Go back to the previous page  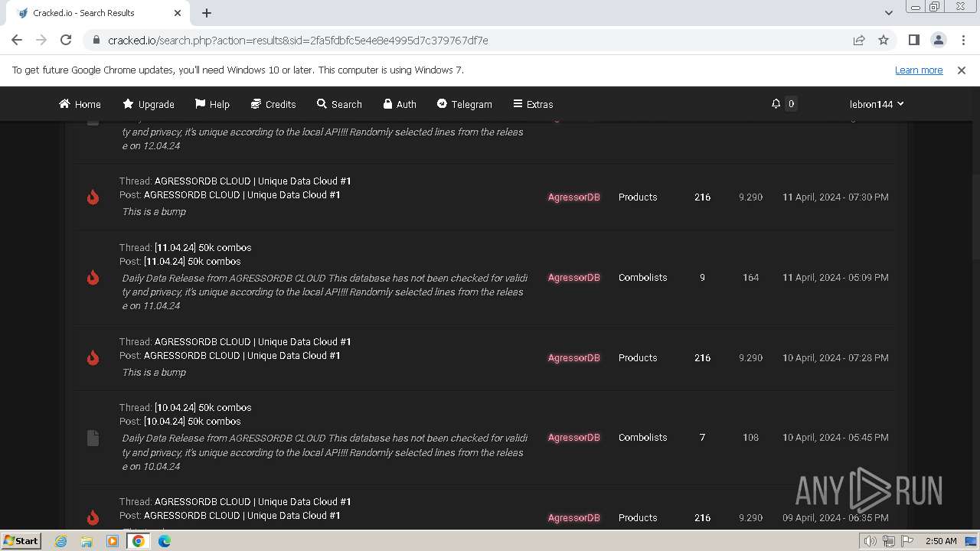pos(17,40)
